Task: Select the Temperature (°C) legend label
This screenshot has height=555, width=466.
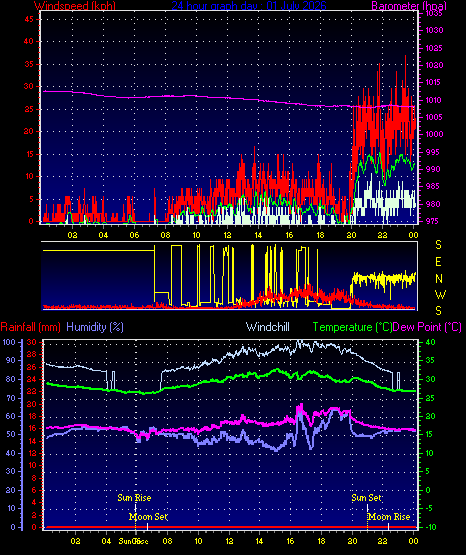Action: [352, 327]
